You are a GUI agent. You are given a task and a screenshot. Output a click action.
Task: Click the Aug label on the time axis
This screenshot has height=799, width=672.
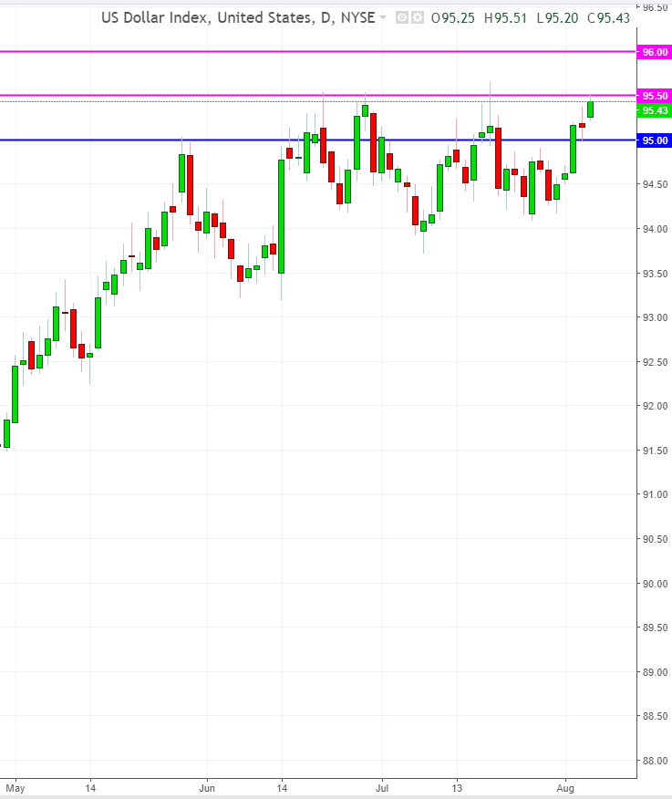565,785
